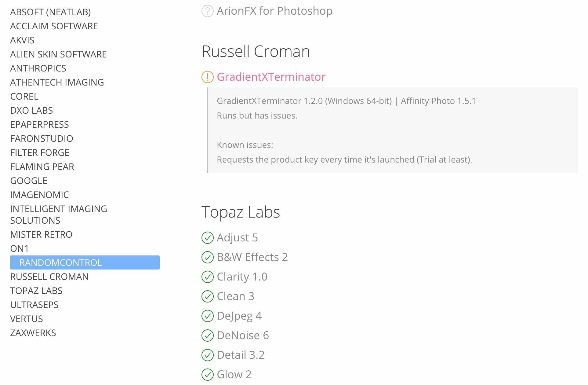The height and width of the screenshot is (385, 588).
Task: Collapse the GradientXTerminator details entry
Action: tap(271, 77)
